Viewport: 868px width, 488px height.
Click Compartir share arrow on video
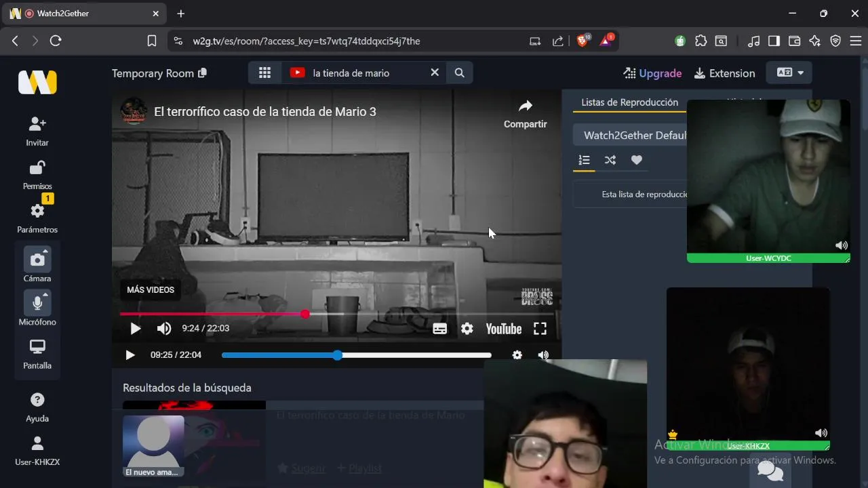(525, 113)
